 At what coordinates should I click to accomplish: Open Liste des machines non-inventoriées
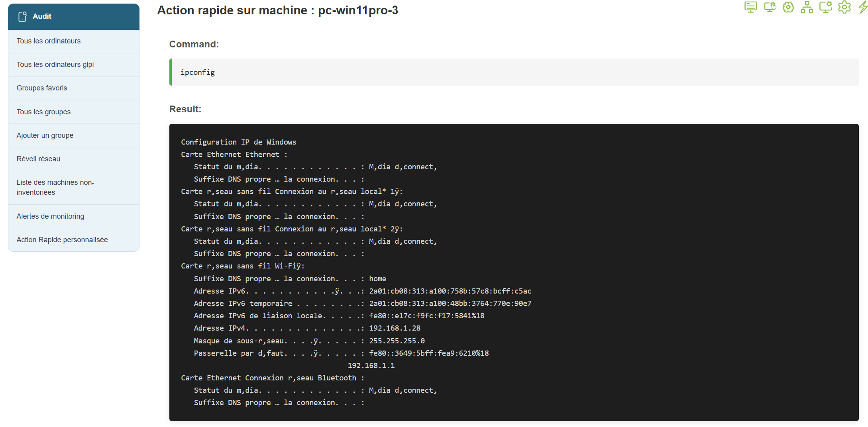click(x=55, y=187)
